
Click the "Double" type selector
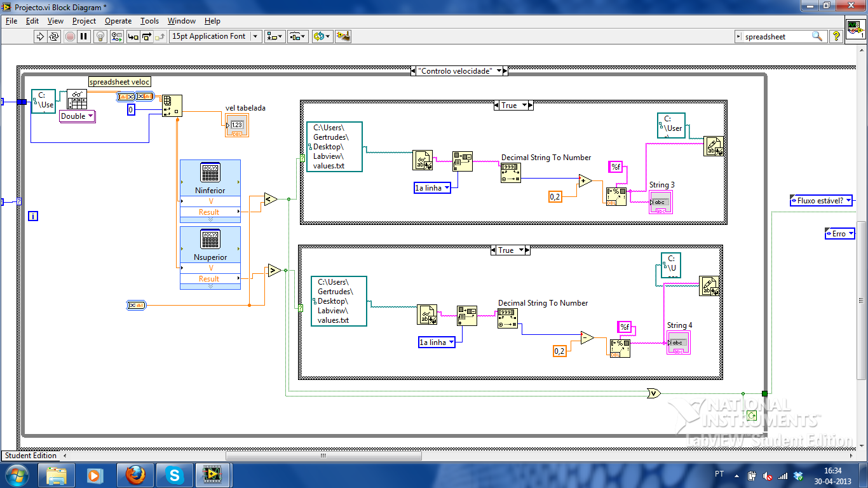tap(77, 116)
